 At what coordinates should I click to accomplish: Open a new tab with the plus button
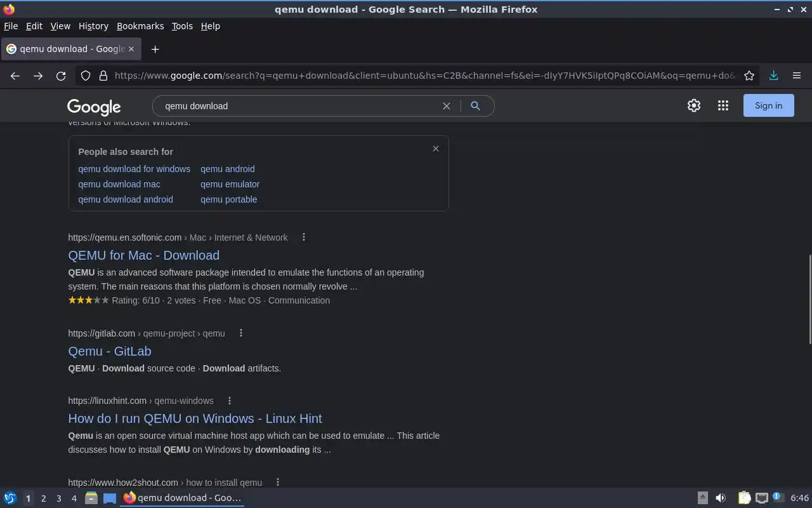tap(155, 49)
